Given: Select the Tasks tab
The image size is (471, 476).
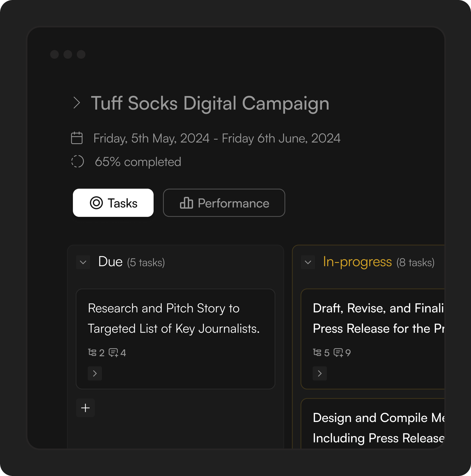Looking at the screenshot, I should tap(113, 203).
